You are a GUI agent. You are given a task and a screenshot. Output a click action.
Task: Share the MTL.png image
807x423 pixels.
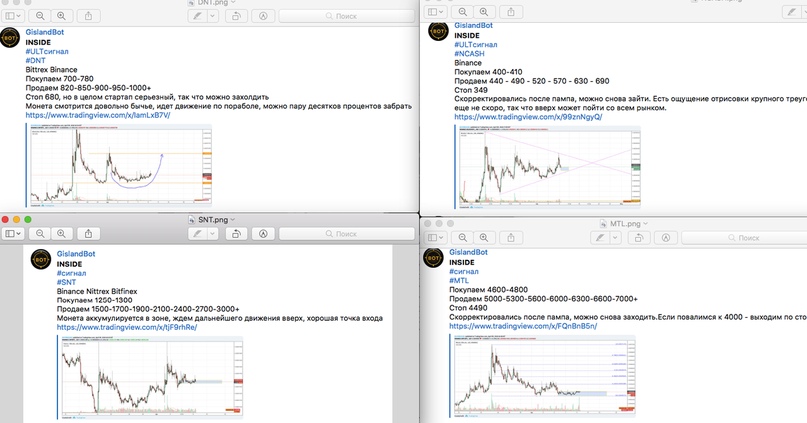coord(511,238)
